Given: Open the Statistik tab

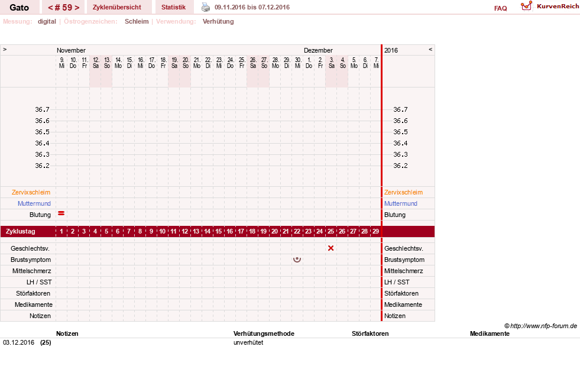Looking at the screenshot, I should (173, 7).
